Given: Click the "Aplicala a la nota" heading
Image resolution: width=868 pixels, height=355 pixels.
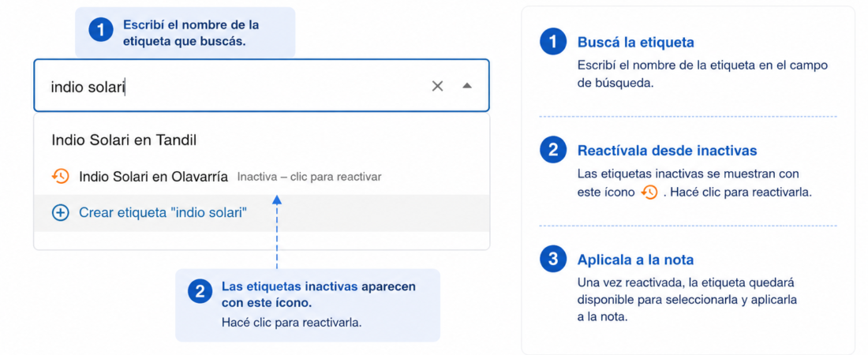Looking at the screenshot, I should [635, 260].
